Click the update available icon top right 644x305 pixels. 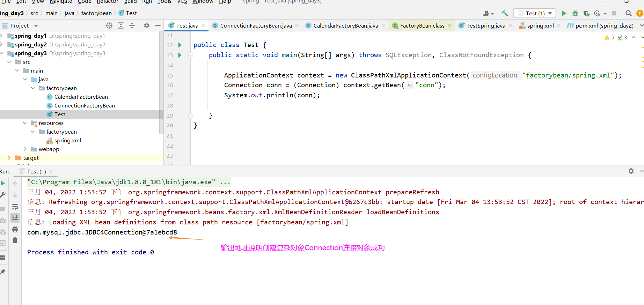pos(640,13)
